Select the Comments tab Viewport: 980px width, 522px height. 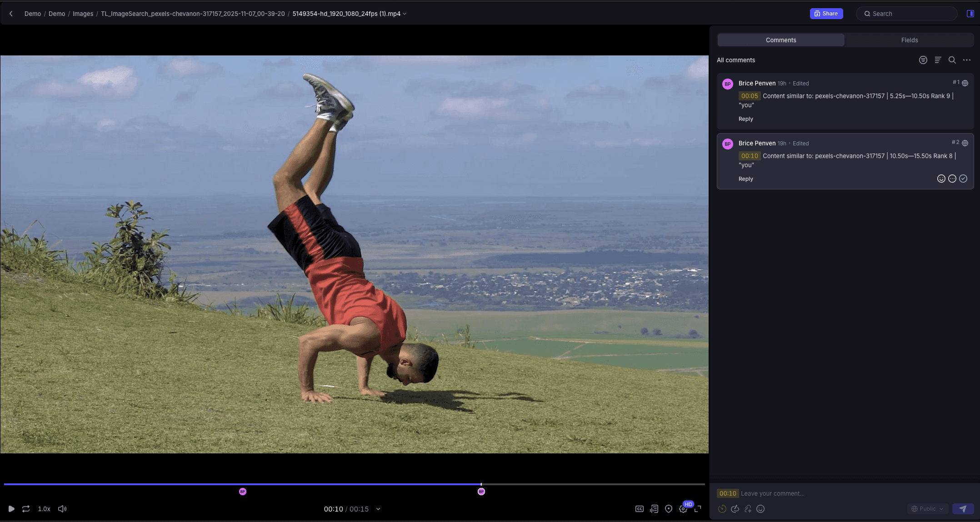pos(780,40)
